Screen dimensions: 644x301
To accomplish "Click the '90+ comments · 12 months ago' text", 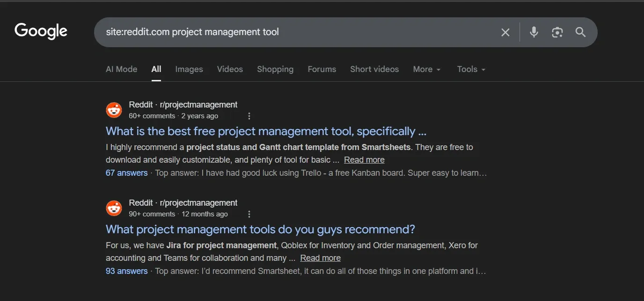I will (x=178, y=214).
